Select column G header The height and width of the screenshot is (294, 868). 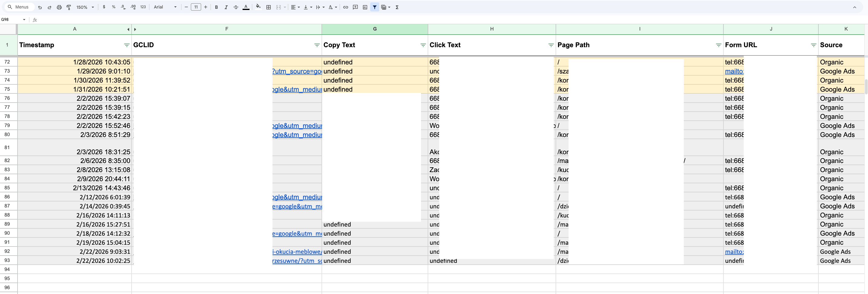click(x=374, y=29)
